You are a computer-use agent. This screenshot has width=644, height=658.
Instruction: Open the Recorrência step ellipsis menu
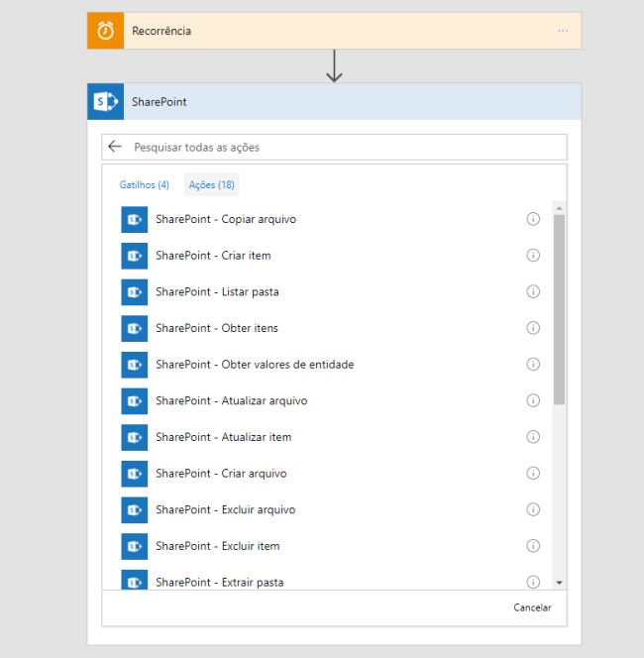point(563,31)
